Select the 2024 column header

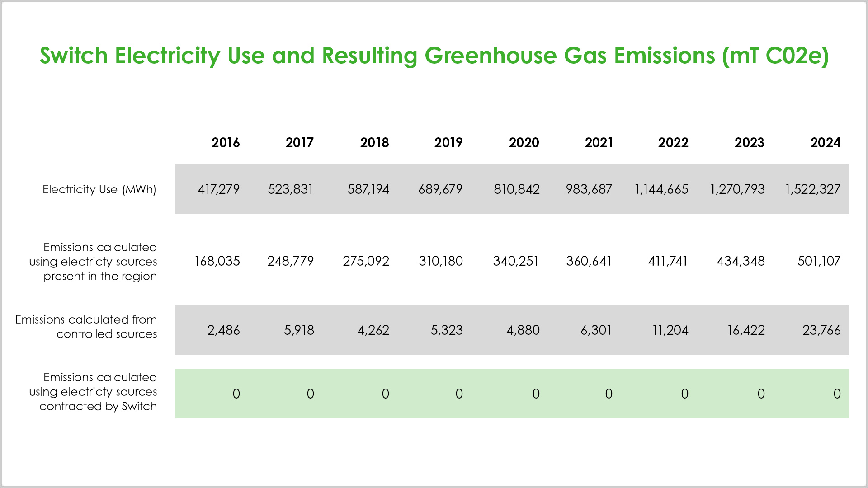pyautogui.click(x=825, y=143)
